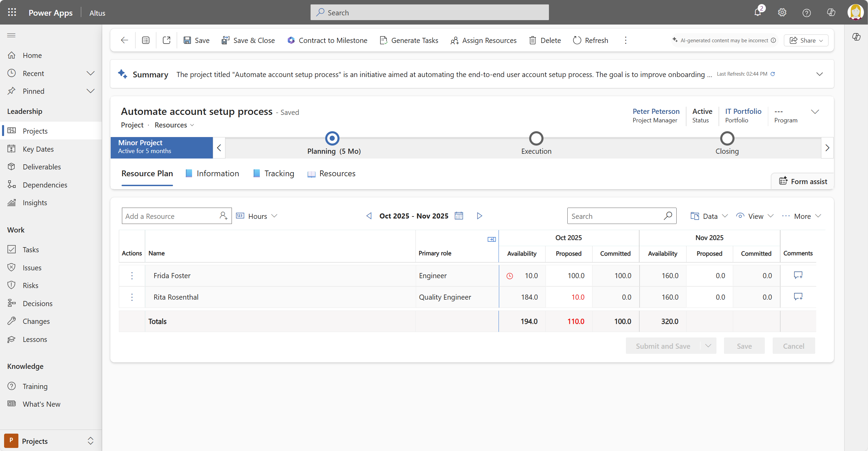Collapse the Minor Project stage panel
This screenshot has width=868, height=451.
pyautogui.click(x=219, y=148)
